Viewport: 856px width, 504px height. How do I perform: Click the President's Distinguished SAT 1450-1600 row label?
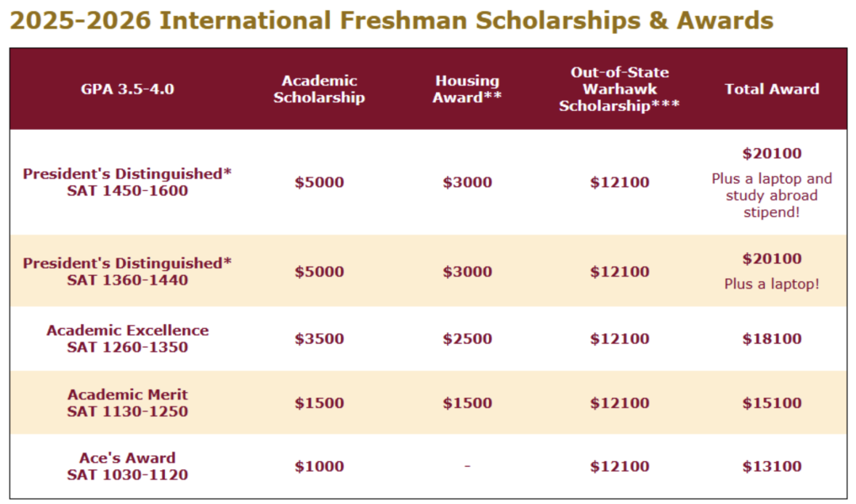pos(127,182)
